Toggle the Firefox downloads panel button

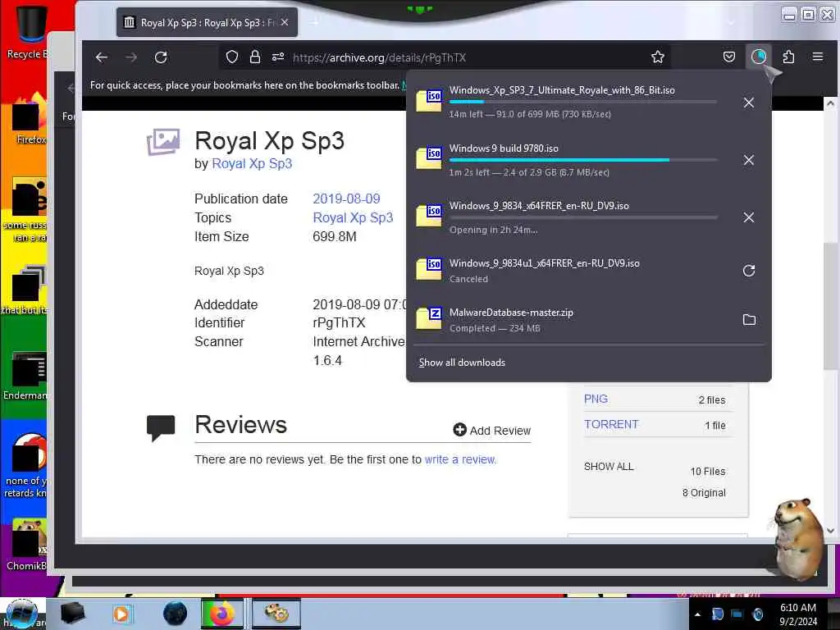[759, 57]
